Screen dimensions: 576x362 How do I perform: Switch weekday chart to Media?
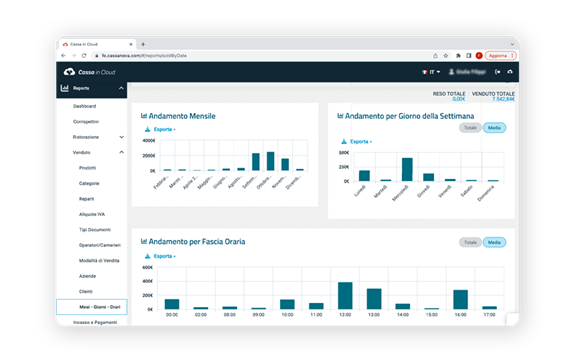(494, 128)
